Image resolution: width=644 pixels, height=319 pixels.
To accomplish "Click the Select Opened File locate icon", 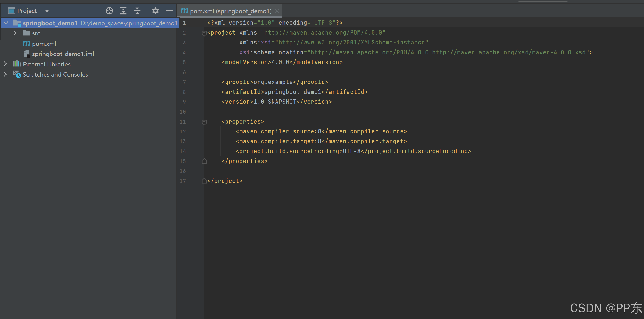I will 109,11.
